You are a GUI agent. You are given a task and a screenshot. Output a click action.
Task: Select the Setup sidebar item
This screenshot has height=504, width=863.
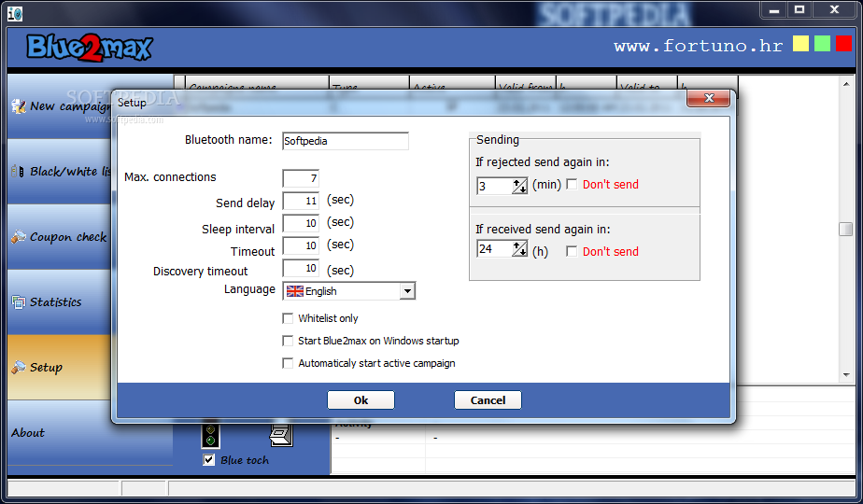(60, 367)
